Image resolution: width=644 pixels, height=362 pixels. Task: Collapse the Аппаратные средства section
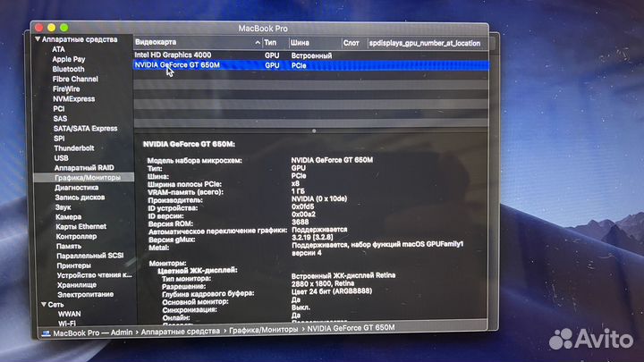[38, 39]
